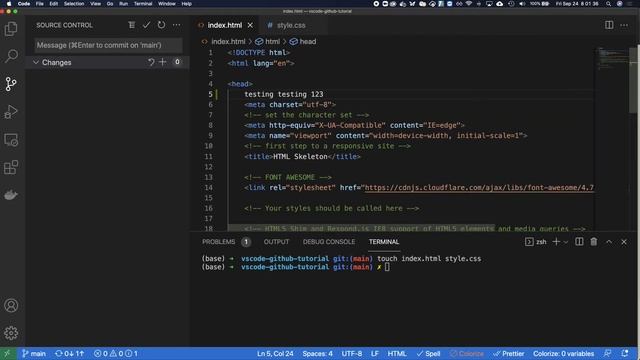Create a new terminal with plus icon
640x360 pixels.
coord(556,242)
